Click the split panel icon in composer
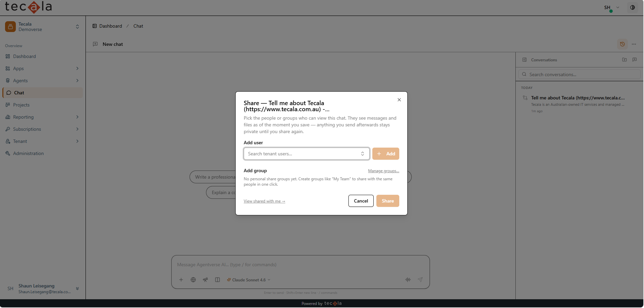The width and height of the screenshot is (644, 308). pos(217,280)
